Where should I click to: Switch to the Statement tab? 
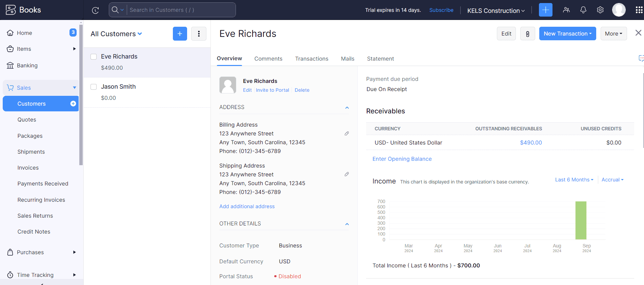380,59
